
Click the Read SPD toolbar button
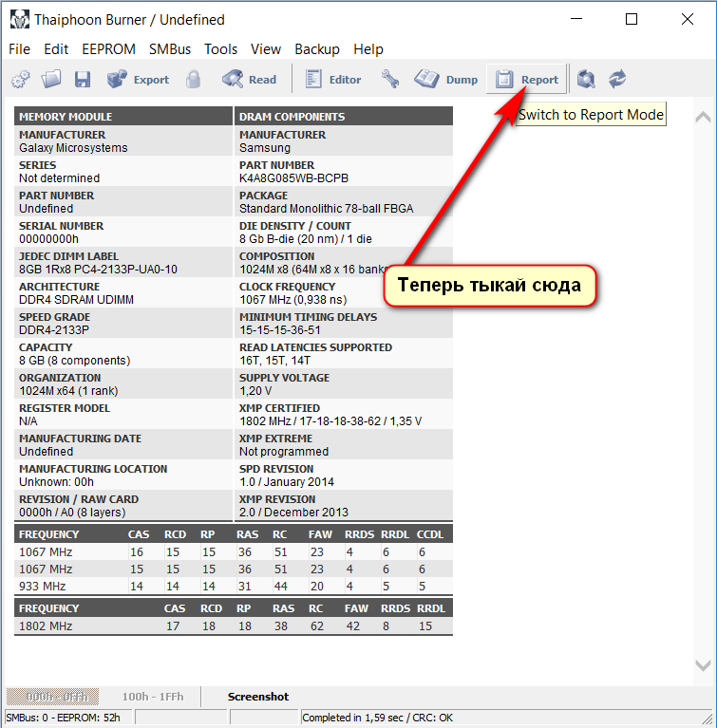[250, 80]
